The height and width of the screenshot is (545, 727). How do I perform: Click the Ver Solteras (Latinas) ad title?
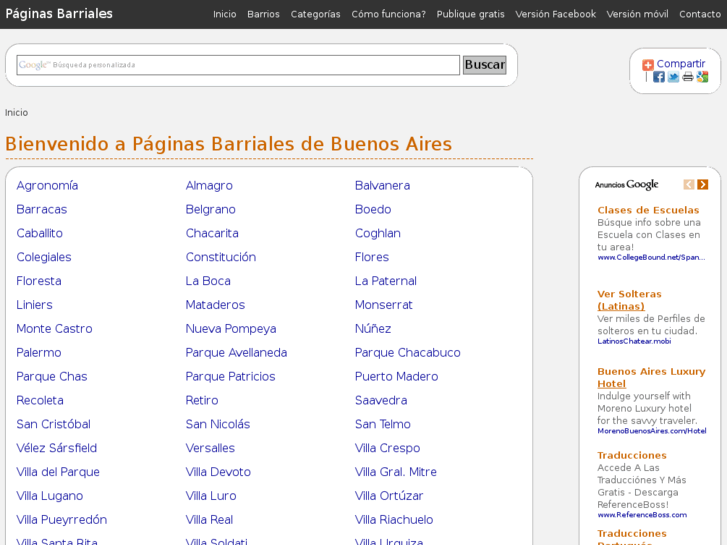[x=629, y=300]
